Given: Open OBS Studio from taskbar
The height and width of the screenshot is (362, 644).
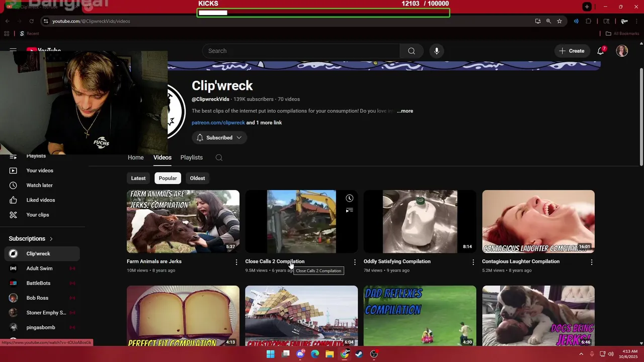Looking at the screenshot, I should coord(374,354).
